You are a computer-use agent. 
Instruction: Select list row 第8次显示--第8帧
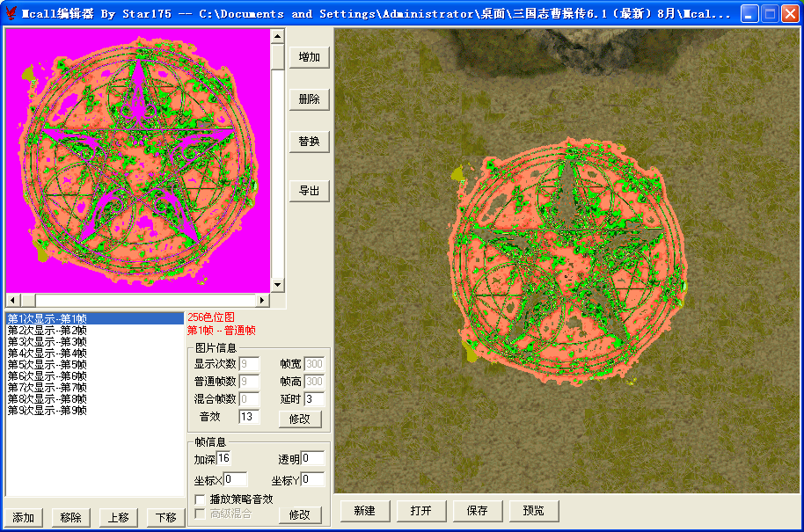point(94,398)
